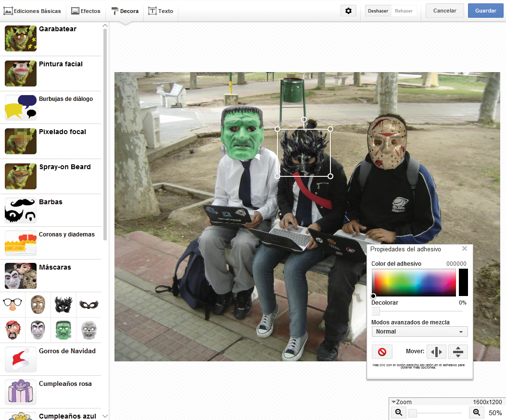Click the 1600x1200 image size text
The height and width of the screenshot is (420, 506).
point(487,402)
